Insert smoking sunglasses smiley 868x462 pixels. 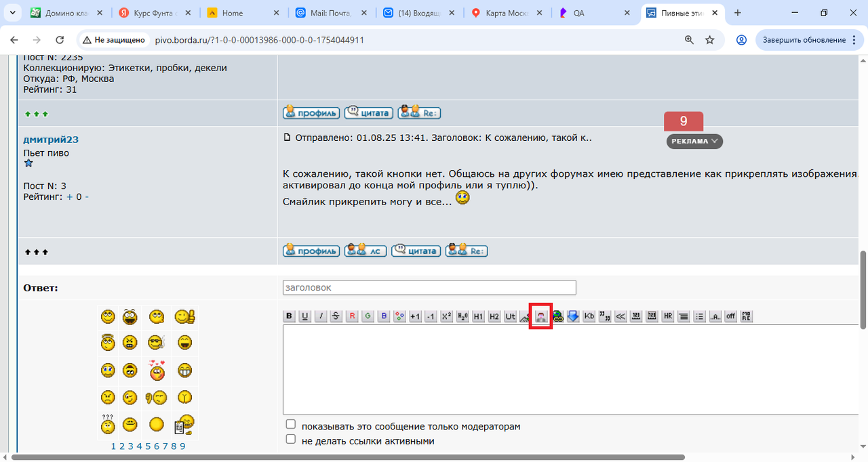(x=157, y=343)
